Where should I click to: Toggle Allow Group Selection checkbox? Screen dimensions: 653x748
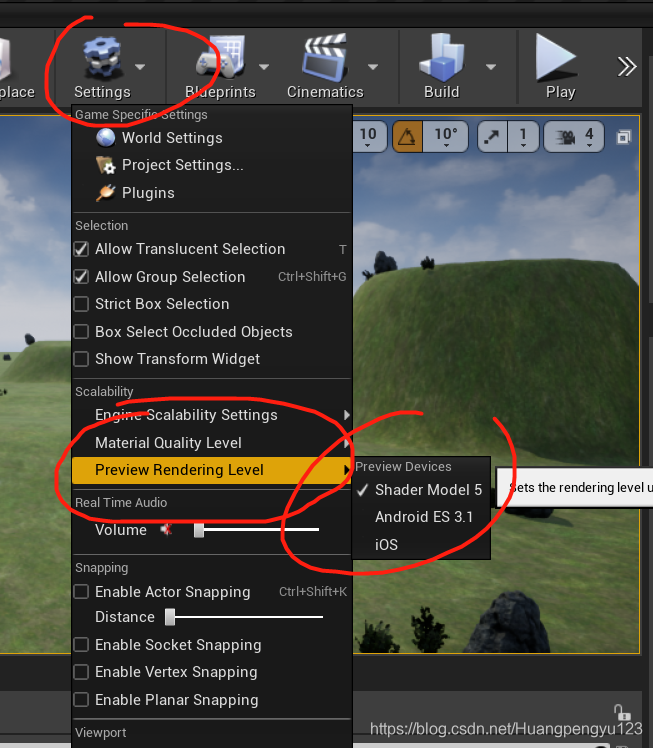[81, 277]
